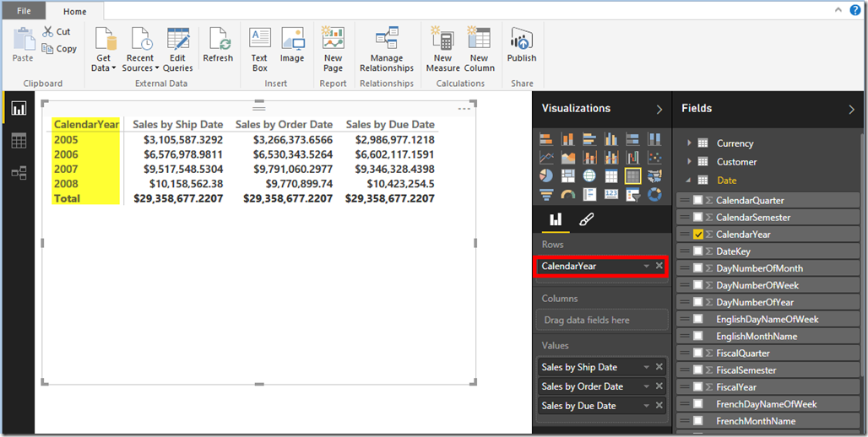Check the CalendarQuarter field box
This screenshot has height=437, width=868.
698,200
